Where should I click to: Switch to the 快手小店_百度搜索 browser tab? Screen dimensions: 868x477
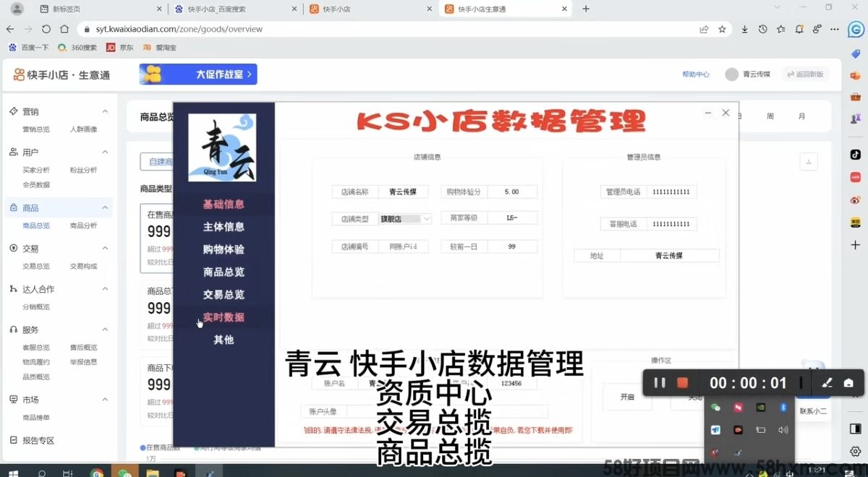tap(233, 9)
